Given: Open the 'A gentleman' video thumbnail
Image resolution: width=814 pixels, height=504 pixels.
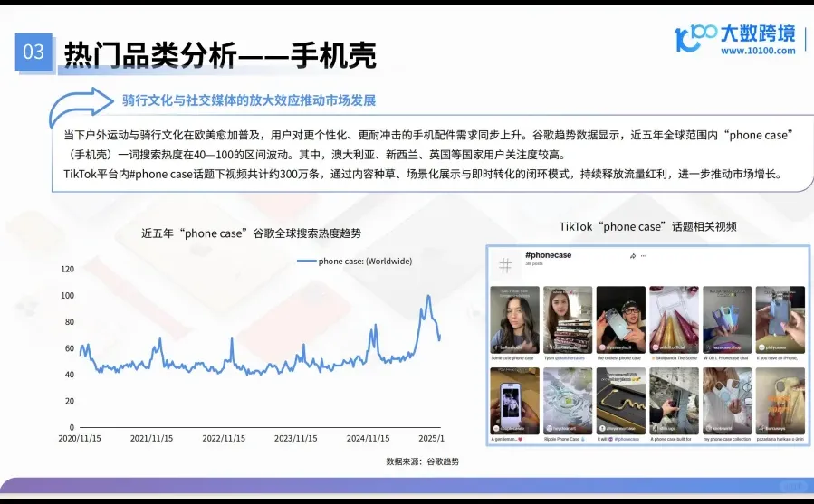Looking at the screenshot, I should (515, 401).
